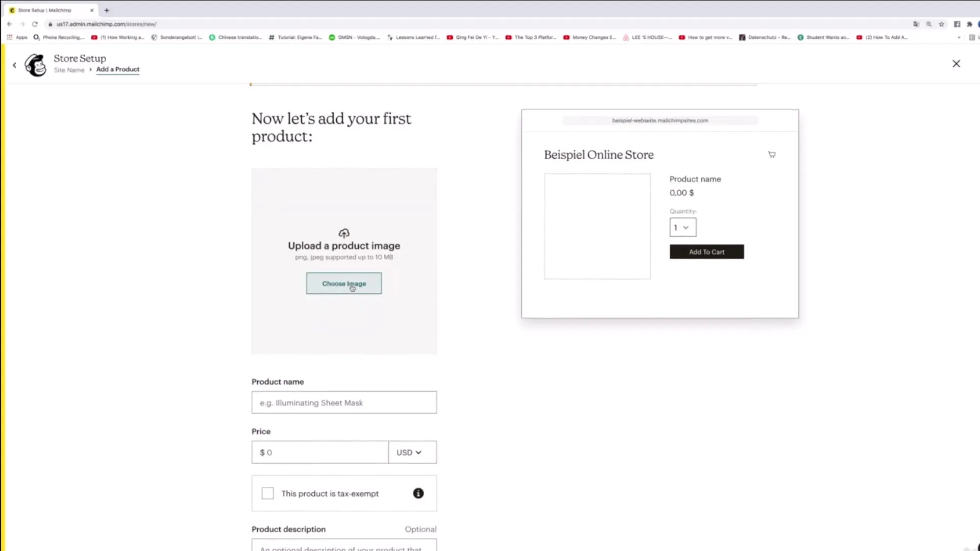Click the Store Name breadcrumb link
This screenshot has width=980, height=551.
pos(69,69)
